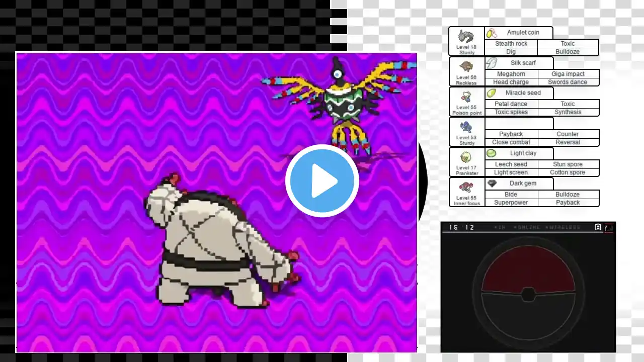Select the 'Reversal' move
This screenshot has height=362, width=644.
[568, 142]
